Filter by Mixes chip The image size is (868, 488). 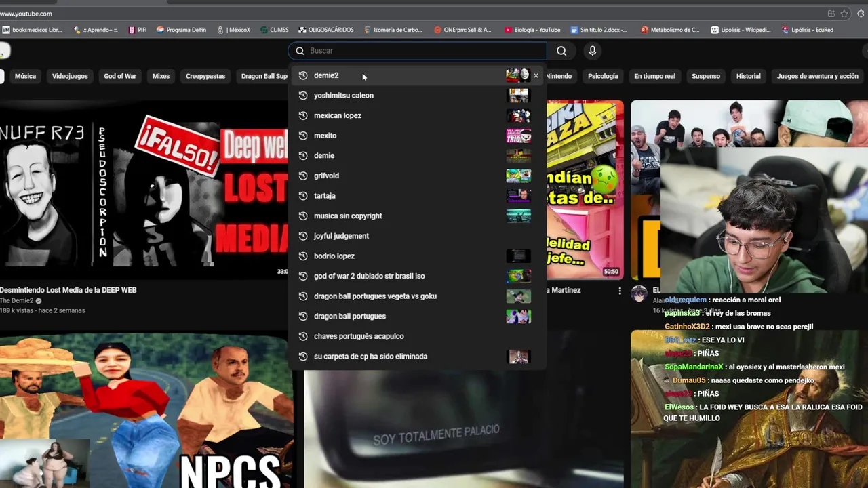(x=161, y=76)
